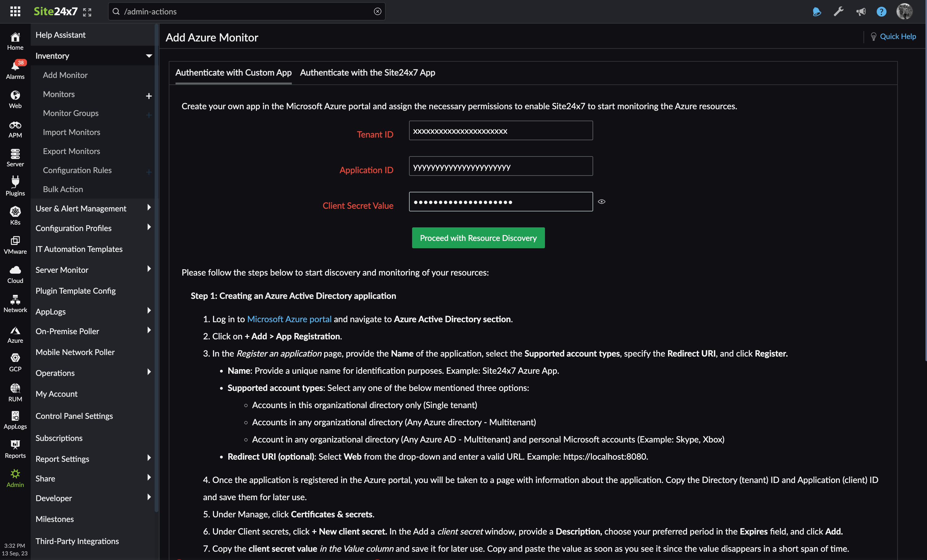The width and height of the screenshot is (927, 560).
Task: Click the Application ID input field
Action: tap(501, 166)
